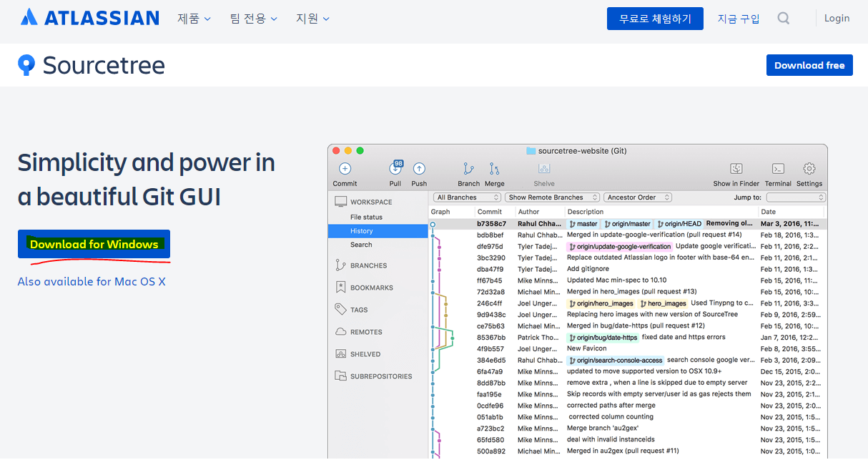This screenshot has height=465, width=868.
Task: Click the Push toolbar icon
Action: coord(419,169)
